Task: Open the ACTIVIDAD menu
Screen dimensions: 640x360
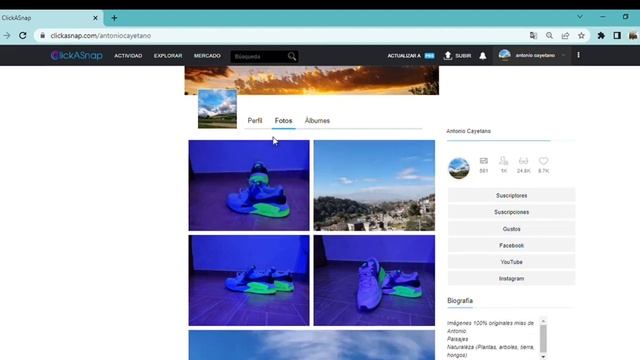Action: point(128,56)
